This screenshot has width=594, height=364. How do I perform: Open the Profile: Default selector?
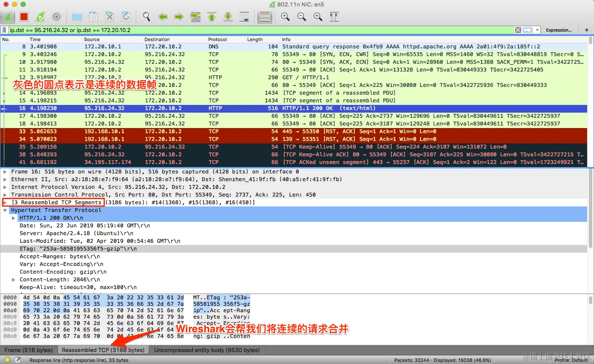[571, 360]
